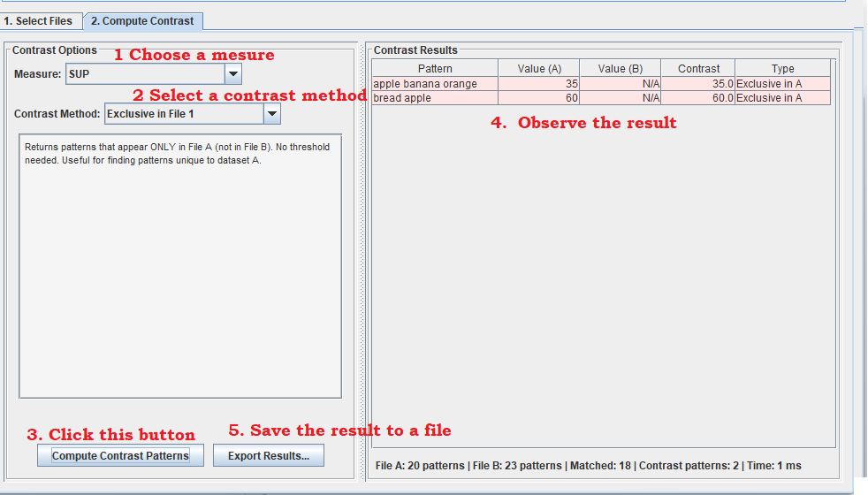Click the Value (A) column header
The width and height of the screenshot is (868, 495).
point(538,69)
